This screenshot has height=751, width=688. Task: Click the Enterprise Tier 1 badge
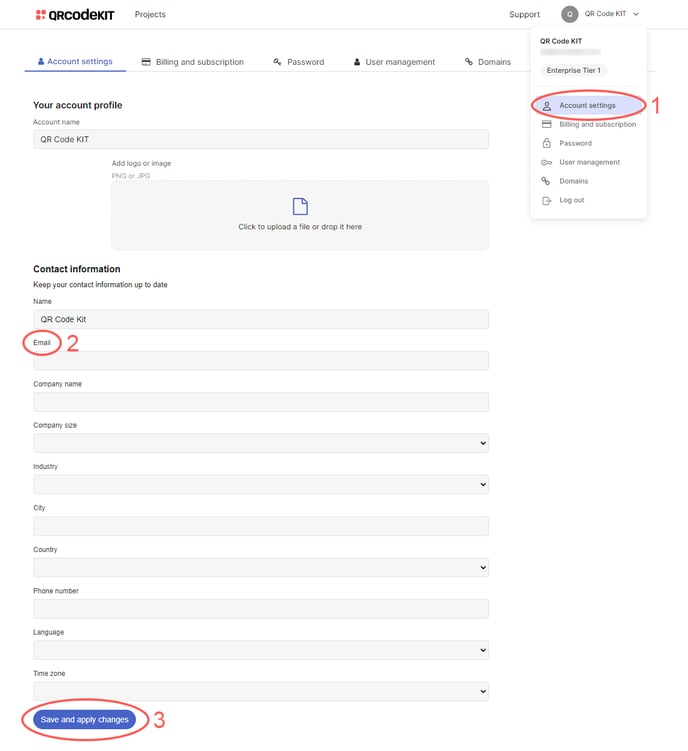click(x=573, y=70)
